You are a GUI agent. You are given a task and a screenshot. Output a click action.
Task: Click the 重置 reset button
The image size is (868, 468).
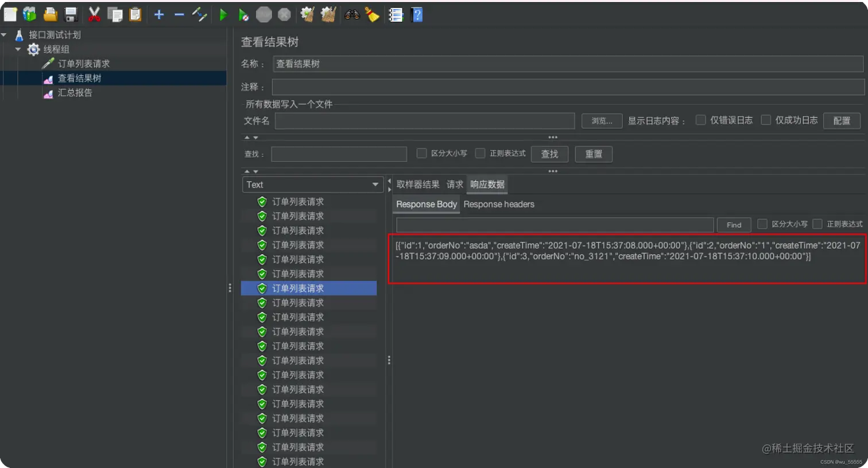click(594, 154)
